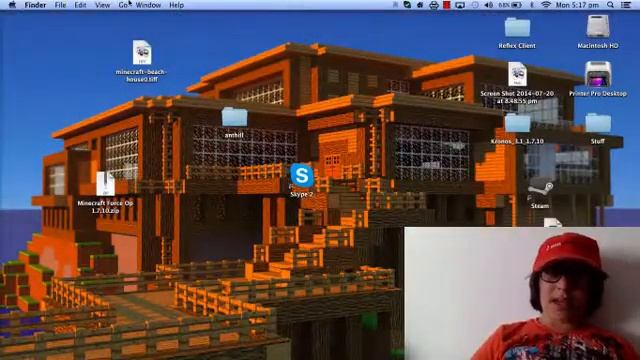Viewport: 640px width, 360px height.
Task: Open the Apple menu
Action: 12,5
